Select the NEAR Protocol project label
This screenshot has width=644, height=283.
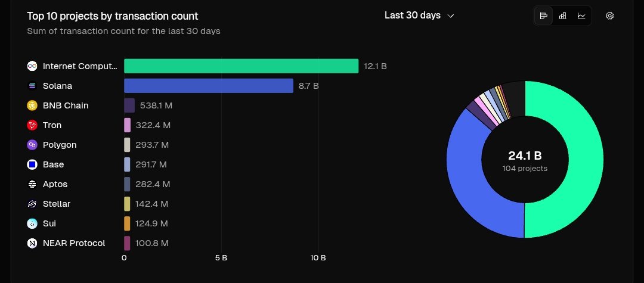[x=74, y=243]
